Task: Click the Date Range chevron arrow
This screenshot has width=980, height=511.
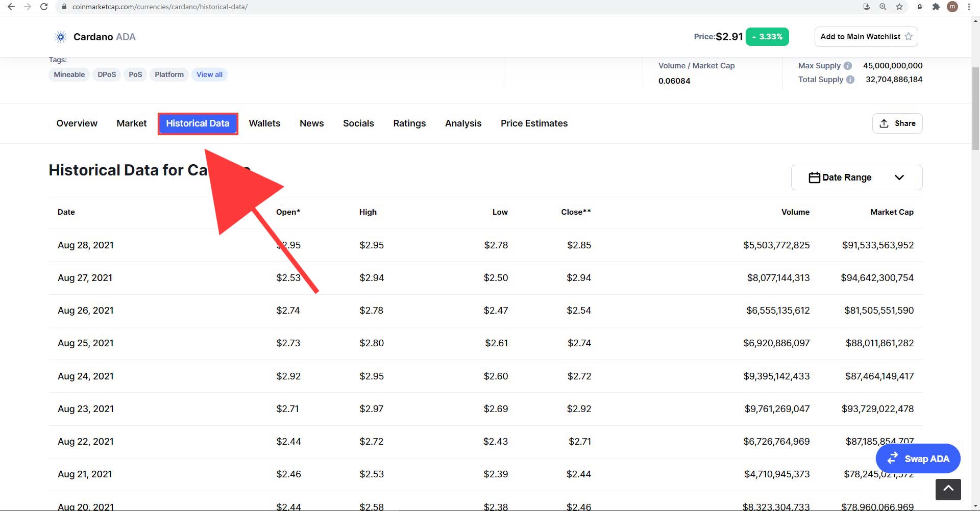Action: coord(899,177)
